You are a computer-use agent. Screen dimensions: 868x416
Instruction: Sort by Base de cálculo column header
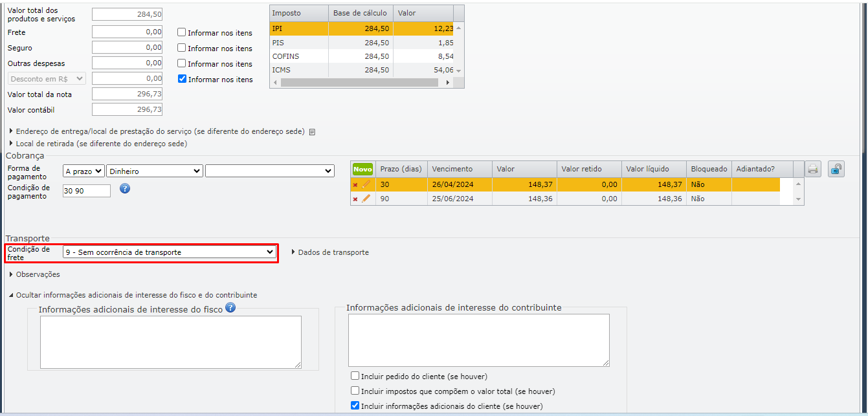click(361, 13)
